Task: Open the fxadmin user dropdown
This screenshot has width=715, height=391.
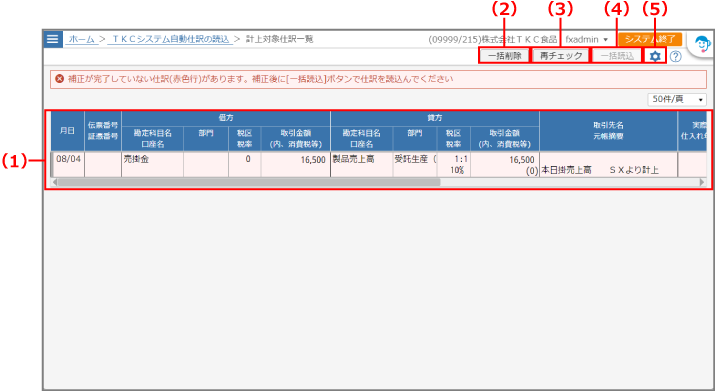Action: point(586,39)
